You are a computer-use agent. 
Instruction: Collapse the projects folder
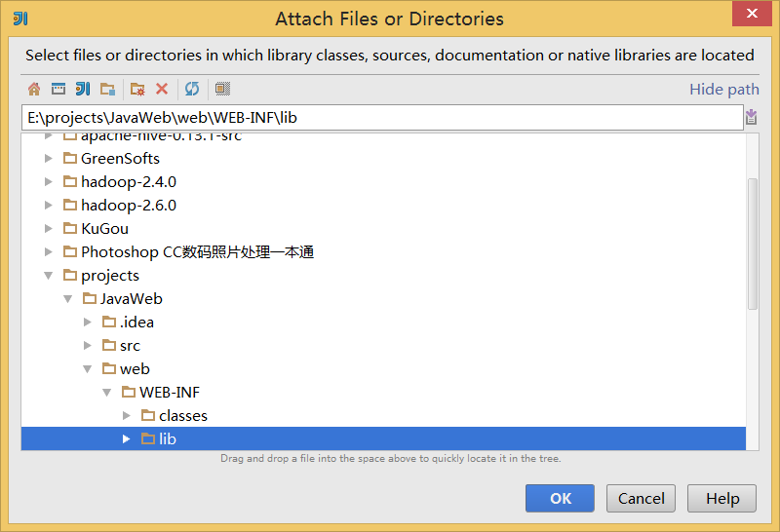pyautogui.click(x=48, y=276)
